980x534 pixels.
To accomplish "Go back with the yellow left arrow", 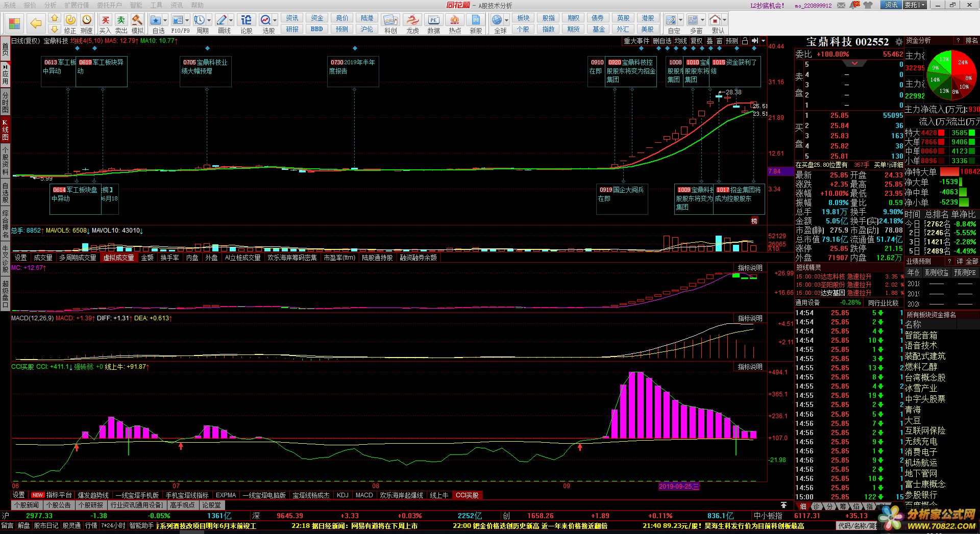I will pos(36,23).
